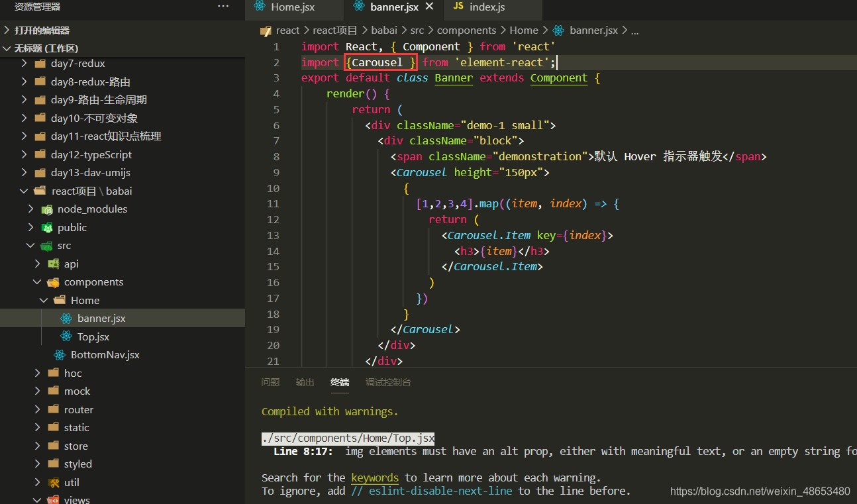
Task: Collapse the src folder chevron
Action: point(30,246)
